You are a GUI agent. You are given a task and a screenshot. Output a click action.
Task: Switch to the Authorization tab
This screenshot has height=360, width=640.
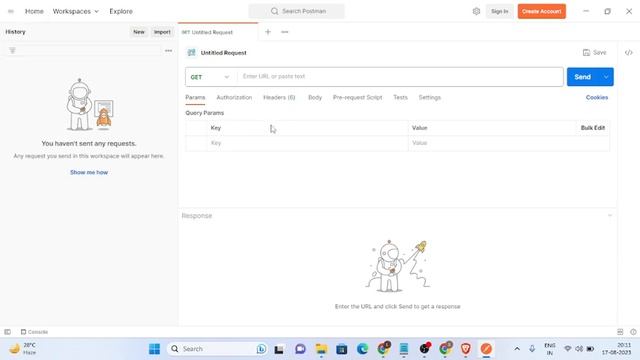pyautogui.click(x=234, y=98)
